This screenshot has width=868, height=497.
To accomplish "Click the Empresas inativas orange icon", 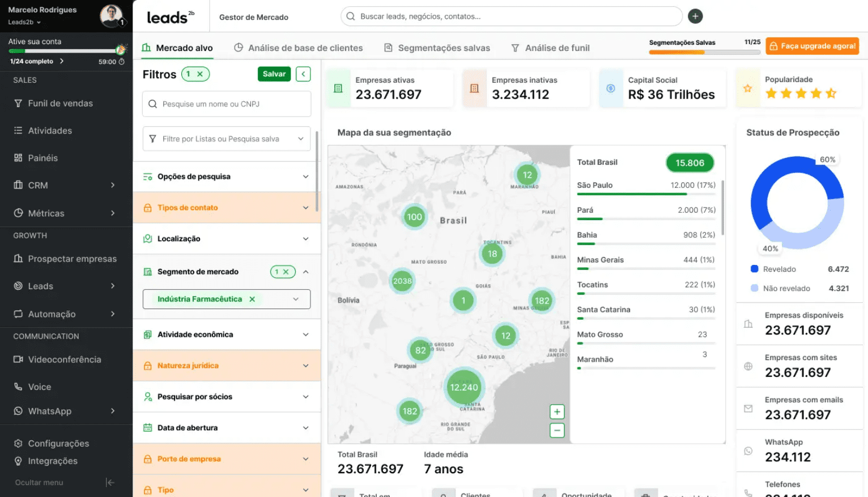I will tap(475, 88).
